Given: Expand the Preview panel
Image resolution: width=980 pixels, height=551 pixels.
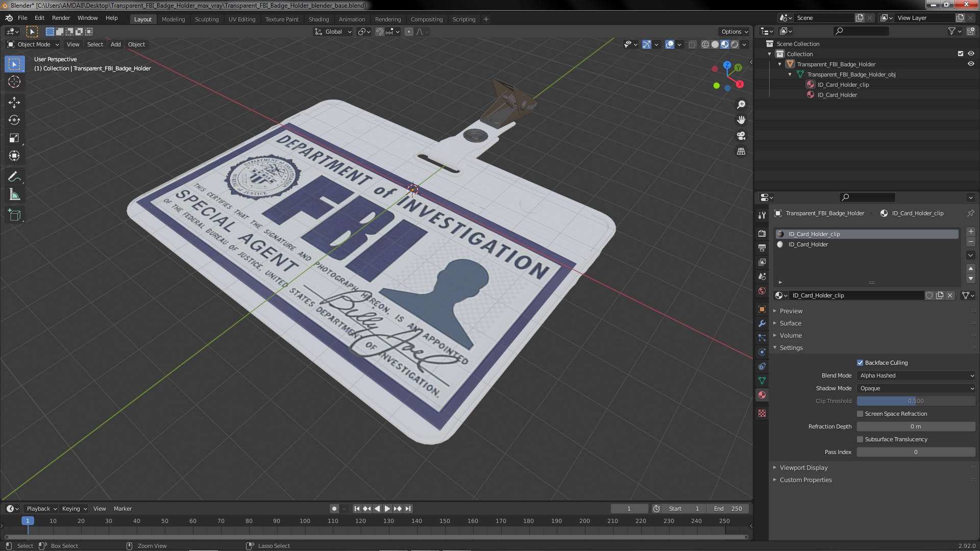Looking at the screenshot, I should pyautogui.click(x=791, y=311).
